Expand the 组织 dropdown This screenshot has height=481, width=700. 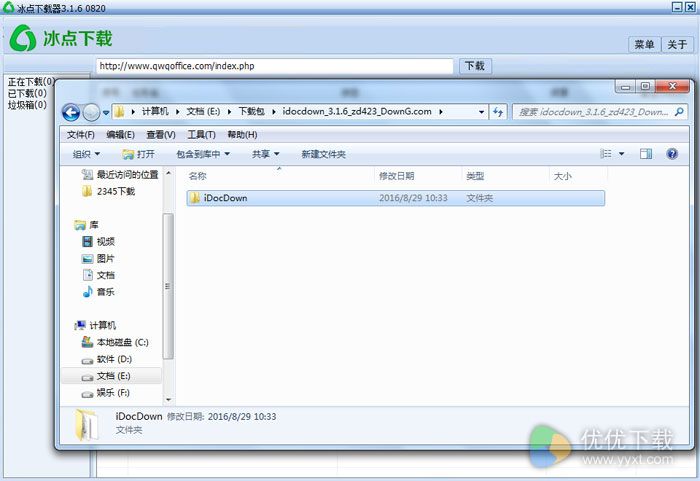click(86, 154)
